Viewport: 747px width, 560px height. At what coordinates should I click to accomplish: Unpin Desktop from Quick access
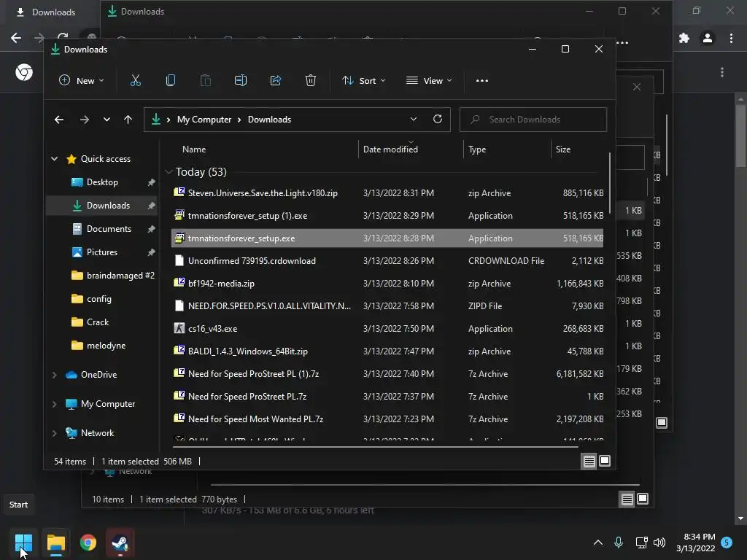[152, 182]
